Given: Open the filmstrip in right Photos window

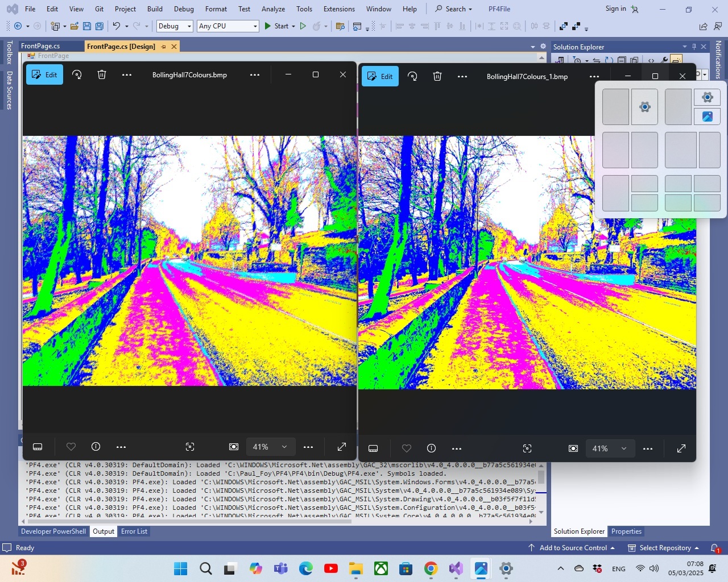Looking at the screenshot, I should (373, 448).
